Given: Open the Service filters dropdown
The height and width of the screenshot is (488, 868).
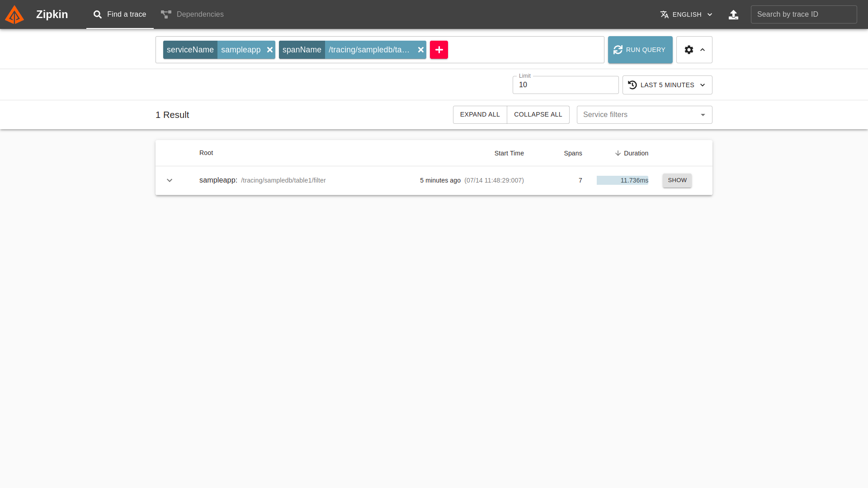Looking at the screenshot, I should click(x=644, y=115).
